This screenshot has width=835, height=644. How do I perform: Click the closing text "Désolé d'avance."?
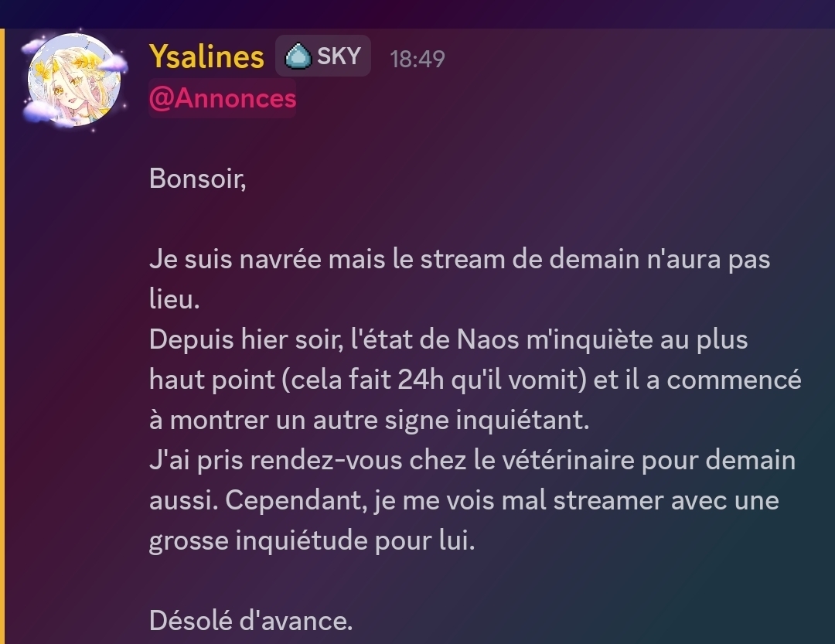pyautogui.click(x=250, y=621)
